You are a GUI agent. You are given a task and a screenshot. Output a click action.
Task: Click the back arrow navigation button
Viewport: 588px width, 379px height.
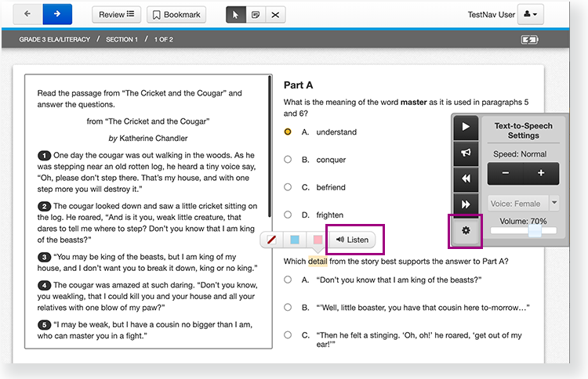[28, 14]
